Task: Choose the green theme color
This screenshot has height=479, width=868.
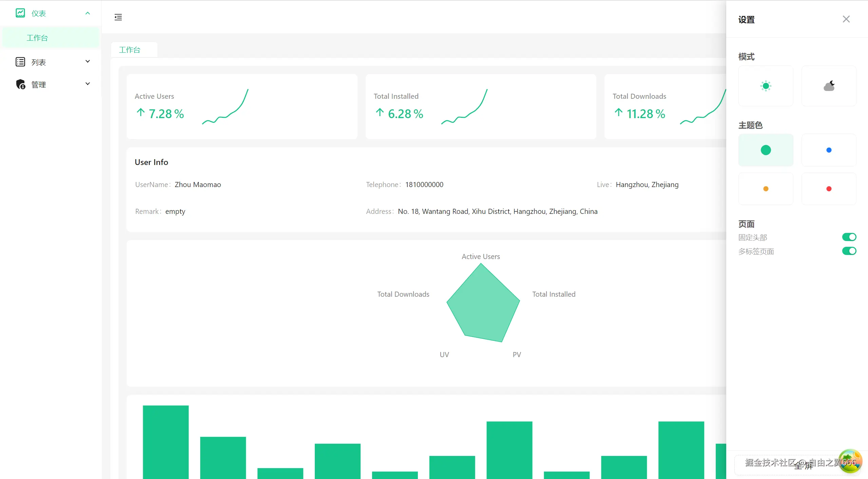Action: [x=766, y=150]
